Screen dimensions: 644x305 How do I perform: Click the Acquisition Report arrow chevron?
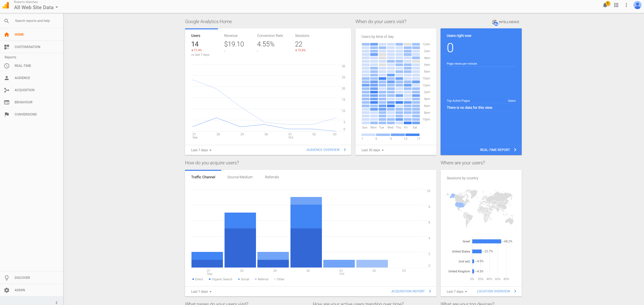[430, 291]
